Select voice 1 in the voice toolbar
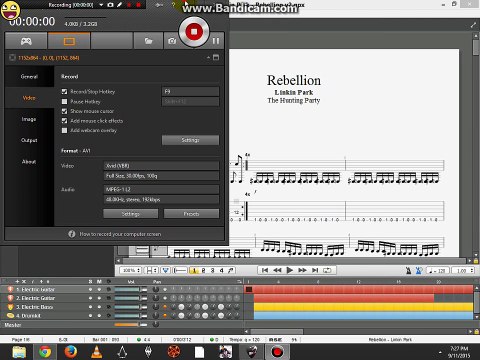480x360 pixels. (194, 270)
